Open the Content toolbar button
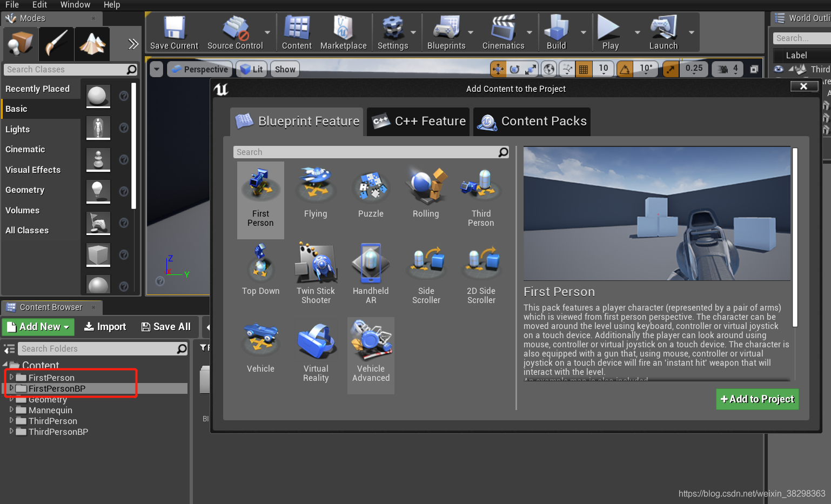 click(x=297, y=33)
